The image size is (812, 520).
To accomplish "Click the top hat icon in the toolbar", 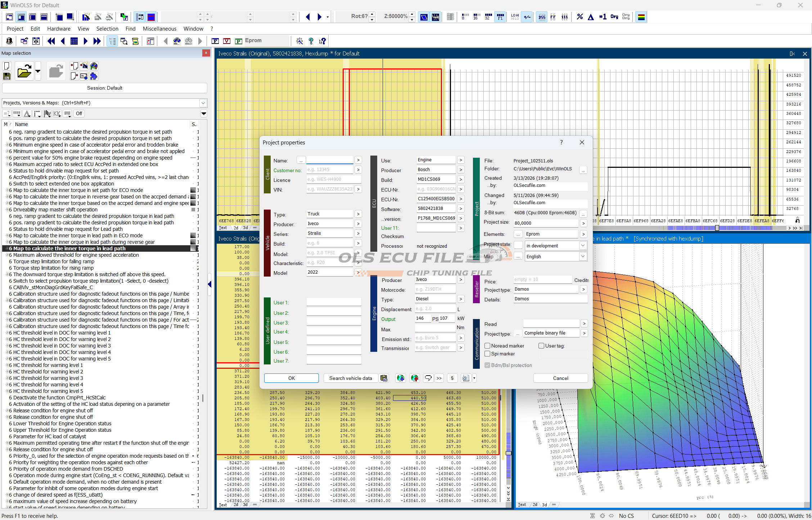I will pyautogui.click(x=9, y=41).
